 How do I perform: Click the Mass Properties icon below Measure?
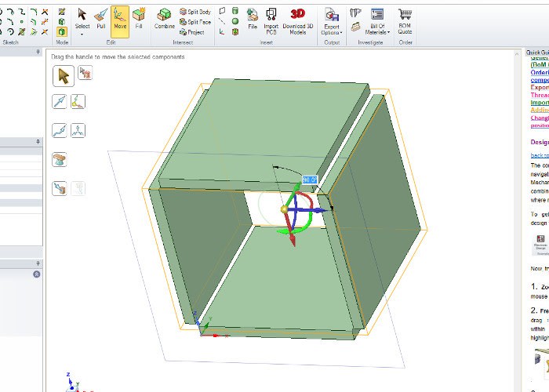356,27
